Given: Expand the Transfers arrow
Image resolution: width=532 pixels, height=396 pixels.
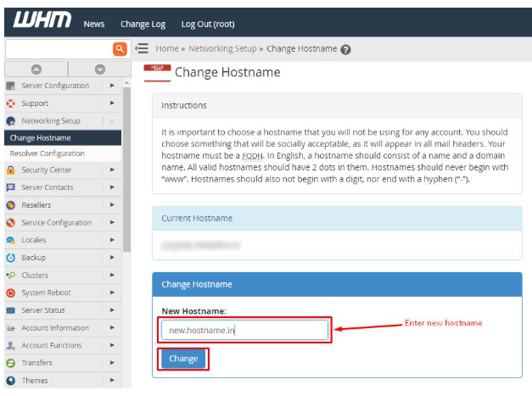Looking at the screenshot, I should coord(112,363).
